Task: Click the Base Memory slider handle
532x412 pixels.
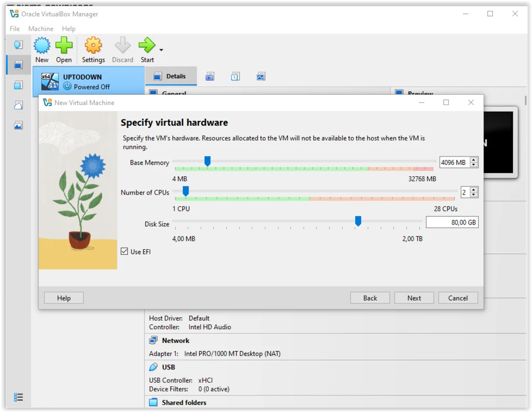Action: tap(207, 161)
